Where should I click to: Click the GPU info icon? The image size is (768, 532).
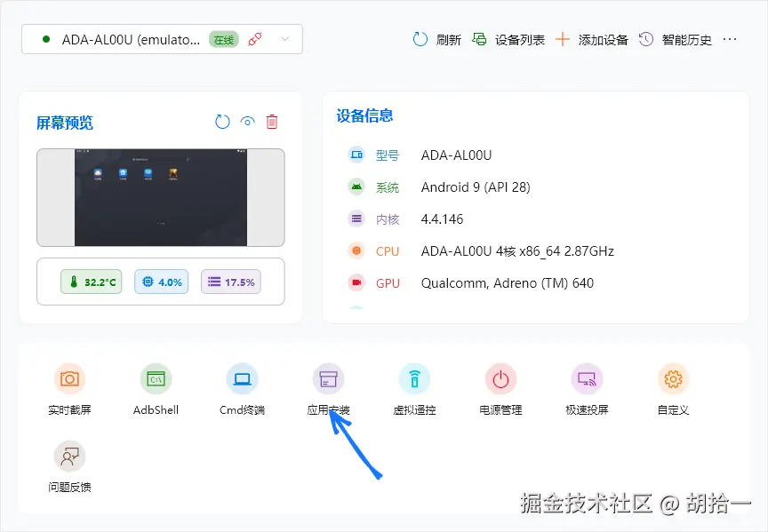(356, 283)
